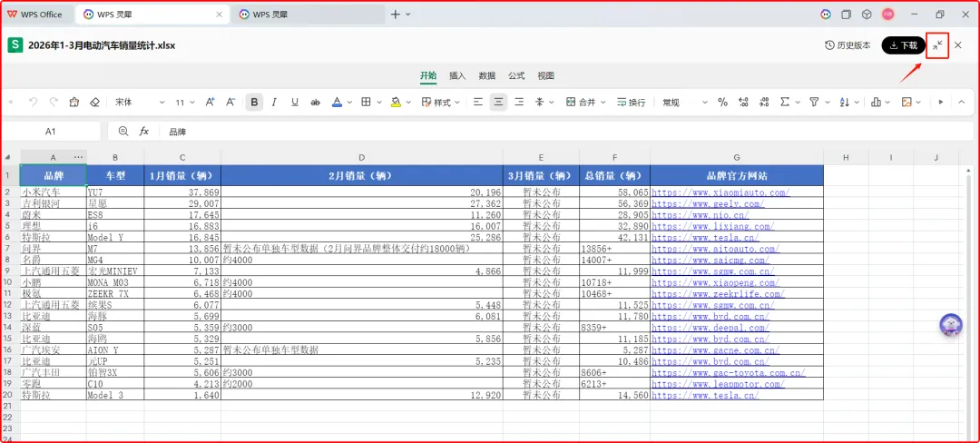Toggle Underline formatting

pos(294,102)
